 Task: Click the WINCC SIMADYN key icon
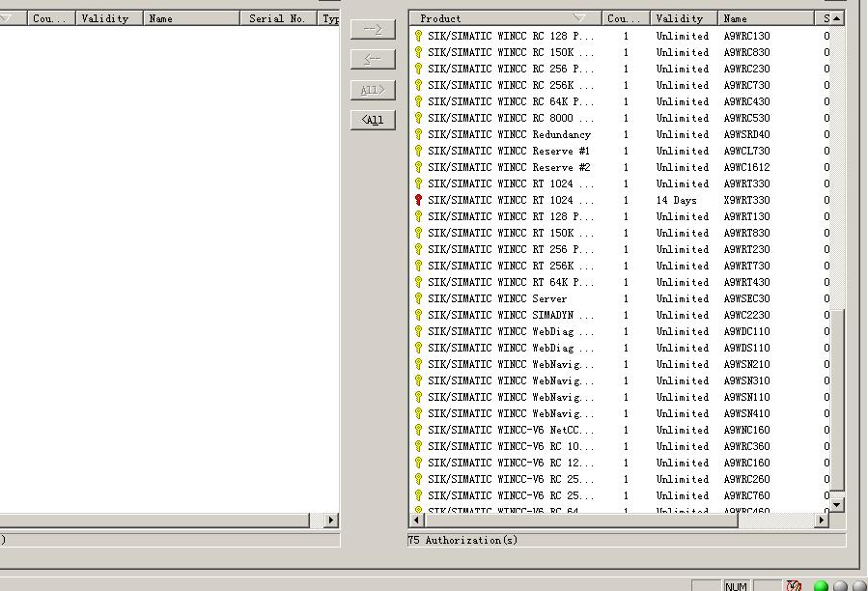pyautogui.click(x=418, y=315)
